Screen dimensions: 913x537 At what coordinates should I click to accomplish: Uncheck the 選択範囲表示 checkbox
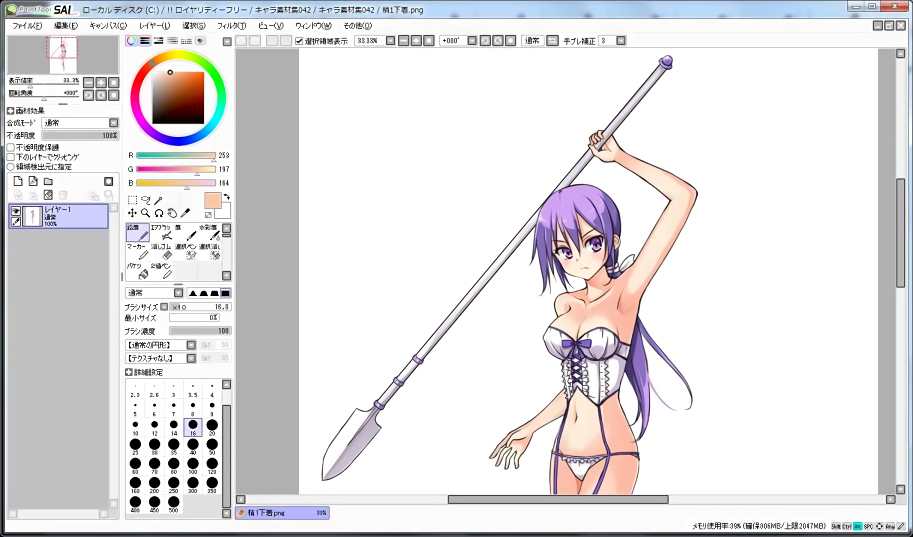click(299, 41)
